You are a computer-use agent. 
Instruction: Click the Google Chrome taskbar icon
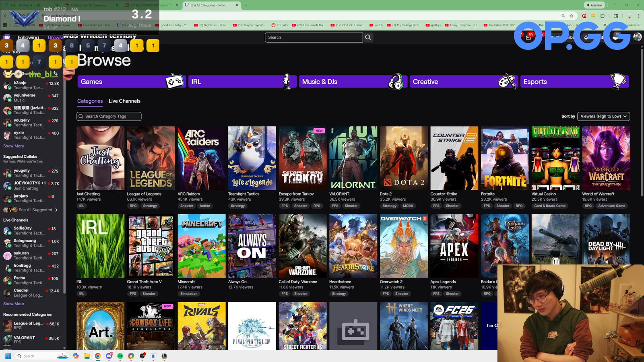(98, 356)
